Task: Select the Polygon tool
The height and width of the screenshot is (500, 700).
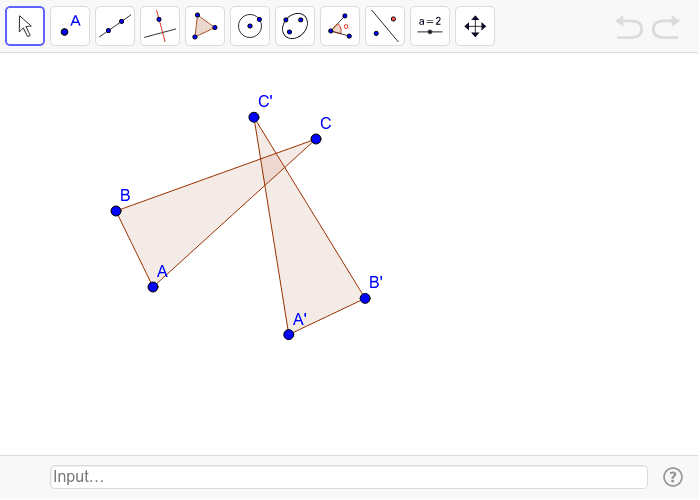Action: 205,26
